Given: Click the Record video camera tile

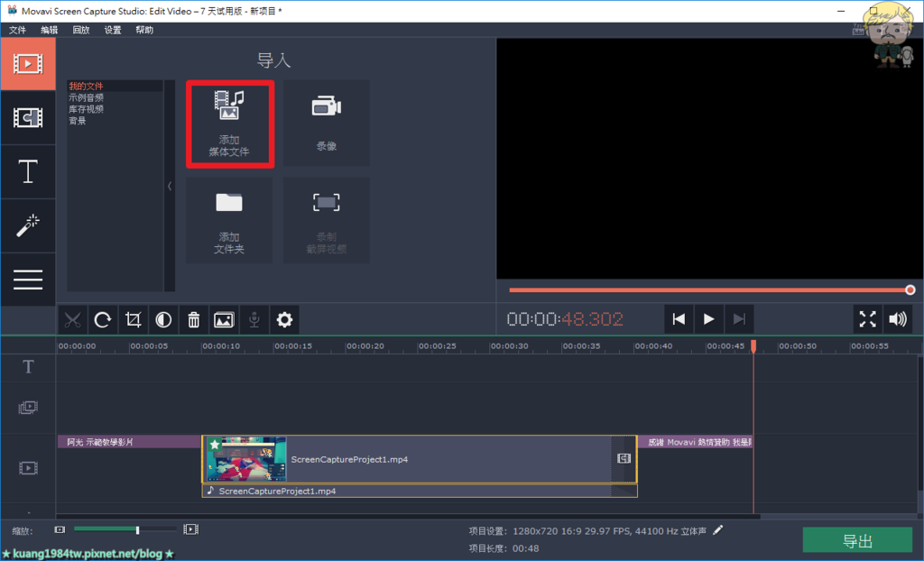Looking at the screenshot, I should tap(327, 124).
